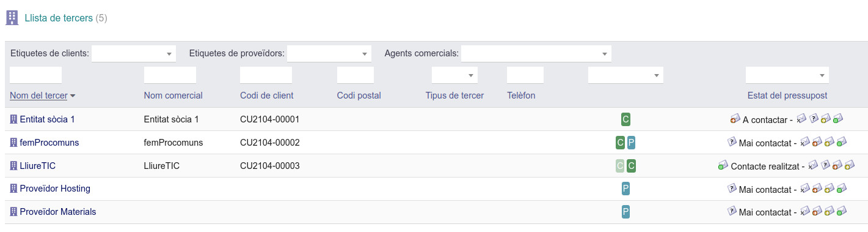Sort by Nom del tercer column header
This screenshot has width=868, height=232.
pyautogui.click(x=38, y=95)
